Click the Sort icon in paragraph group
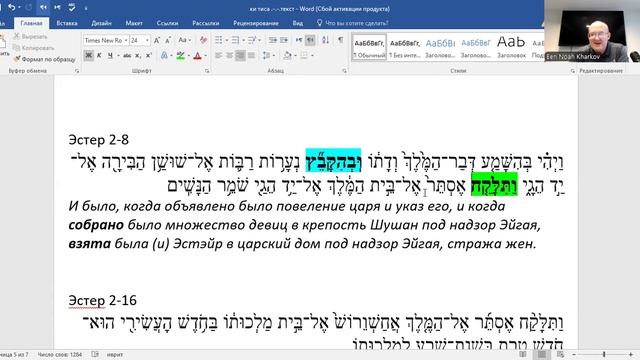The width and height of the screenshot is (640, 360). coord(325,40)
